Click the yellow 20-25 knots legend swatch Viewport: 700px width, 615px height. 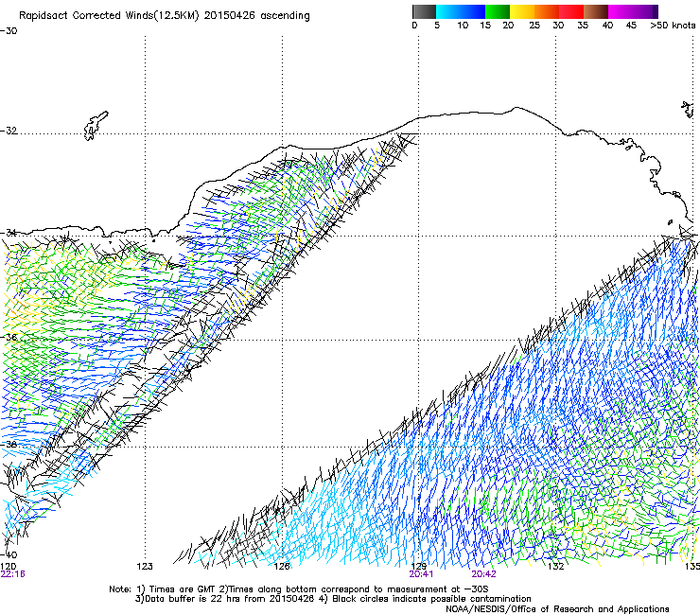(522, 11)
